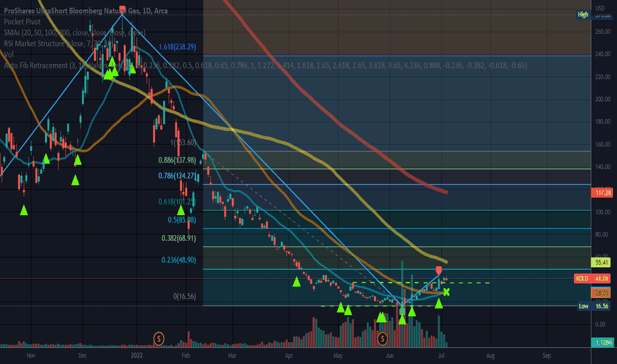This screenshot has height=364, width=617.
Task: Click the 0.786(124.27) Fib level label
Action: point(177,175)
